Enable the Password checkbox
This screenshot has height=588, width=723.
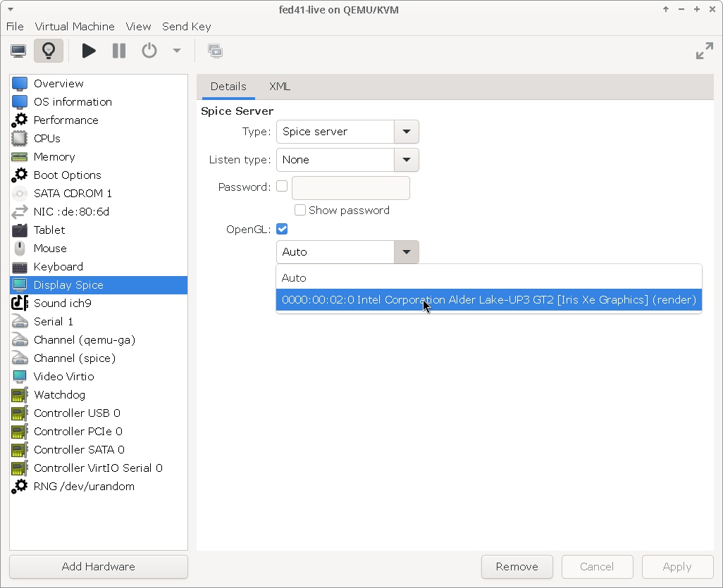pyautogui.click(x=282, y=186)
